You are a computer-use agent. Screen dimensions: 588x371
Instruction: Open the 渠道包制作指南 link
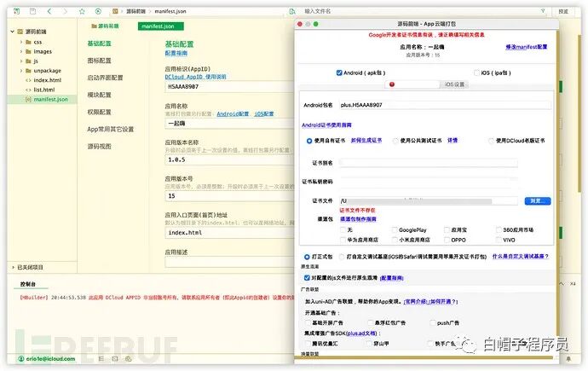[x=358, y=219]
